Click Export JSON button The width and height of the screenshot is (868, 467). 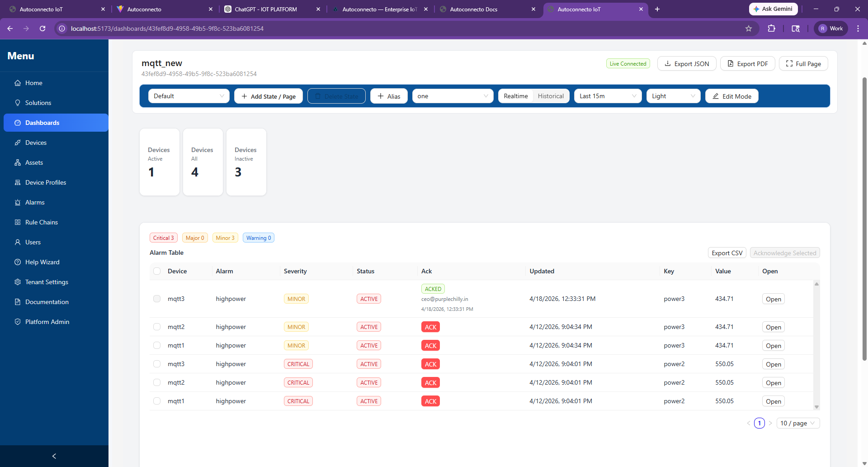coord(687,64)
